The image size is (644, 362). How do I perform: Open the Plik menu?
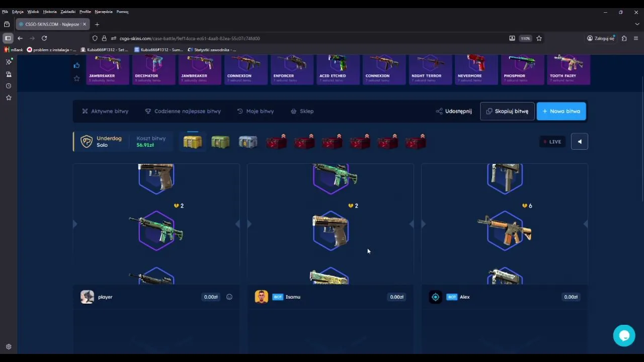tap(5, 12)
